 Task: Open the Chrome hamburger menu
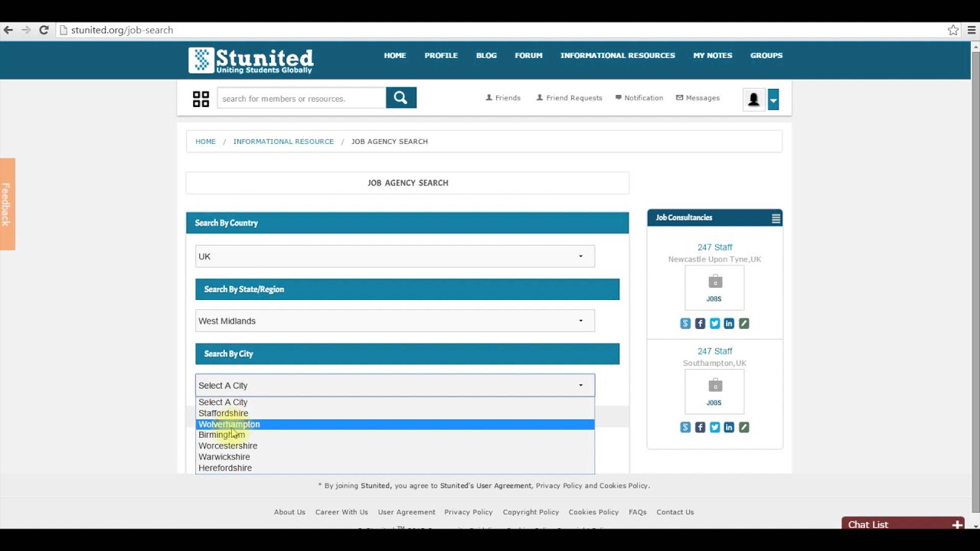click(x=972, y=30)
